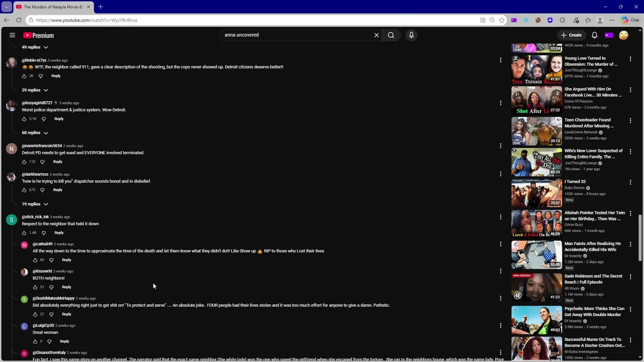Screen dimensions: 644x362
Task: Open tab search dropdown arrow
Action: [x=6, y=7]
